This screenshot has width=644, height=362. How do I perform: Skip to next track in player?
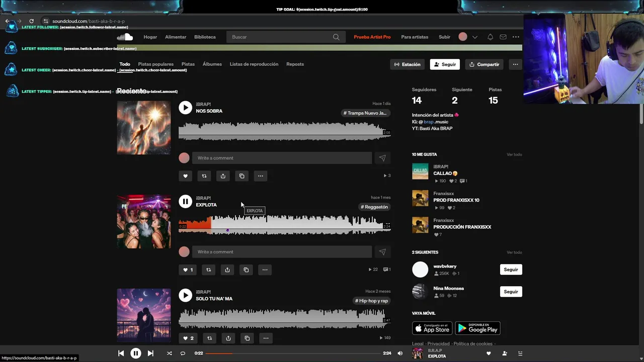click(150, 353)
